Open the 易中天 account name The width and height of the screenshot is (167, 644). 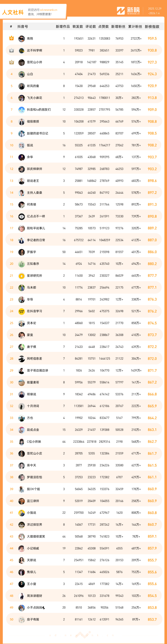[31, 465]
